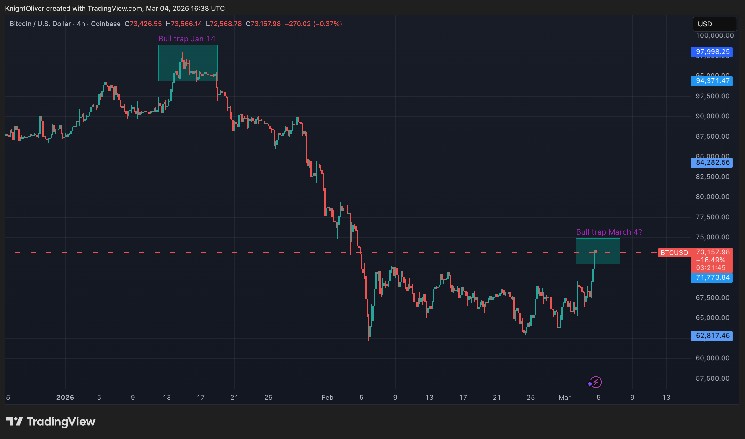Screen dimensions: 745x439
Task: Click the 62,817.46 blue price label
Action: point(711,336)
